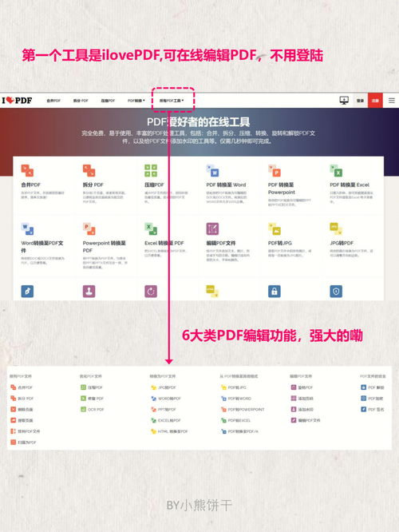Open the PDF 转换至 Powerpoint card icon
399x532 pixels.
[x=275, y=170]
